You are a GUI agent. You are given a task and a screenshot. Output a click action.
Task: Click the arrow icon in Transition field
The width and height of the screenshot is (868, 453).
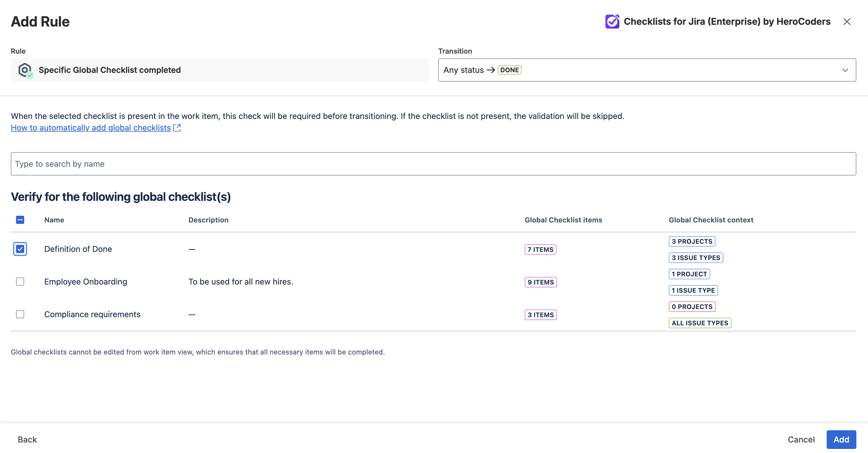pos(491,70)
